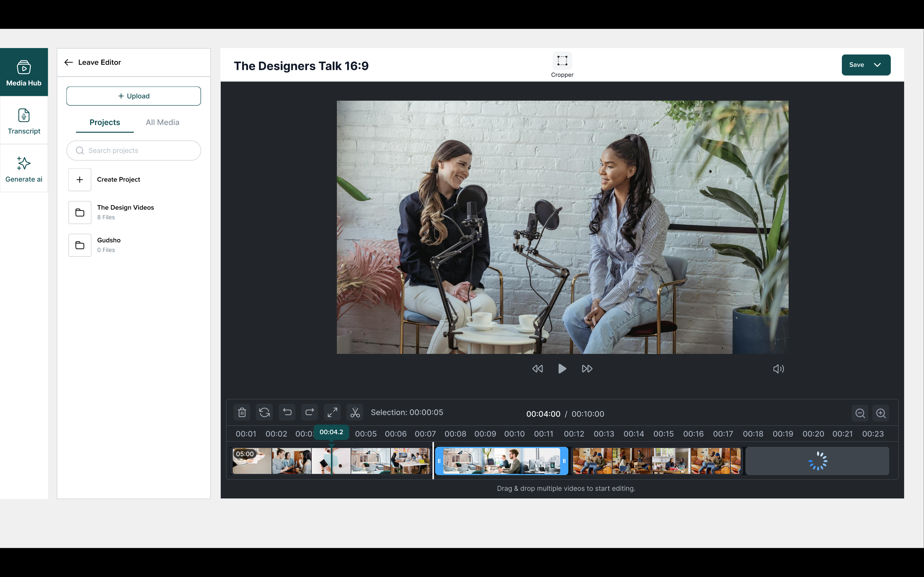Open the Transcript sidebar section

[24, 121]
